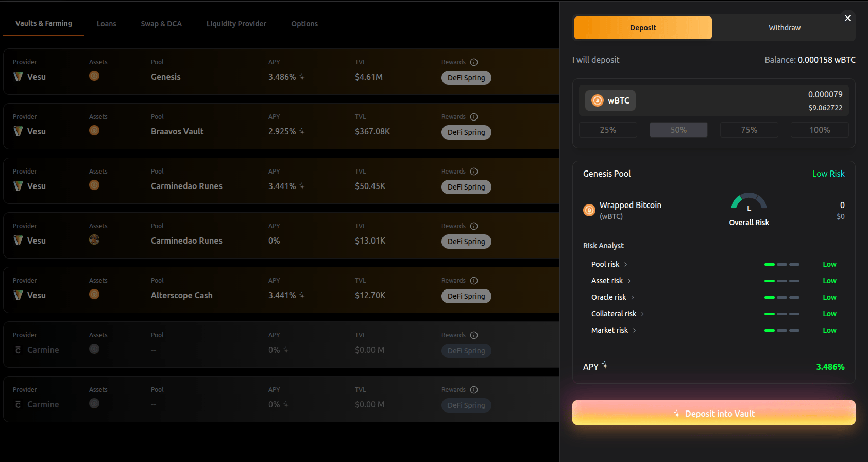
Task: Click the Market risk level indicator bar
Action: (x=782, y=330)
